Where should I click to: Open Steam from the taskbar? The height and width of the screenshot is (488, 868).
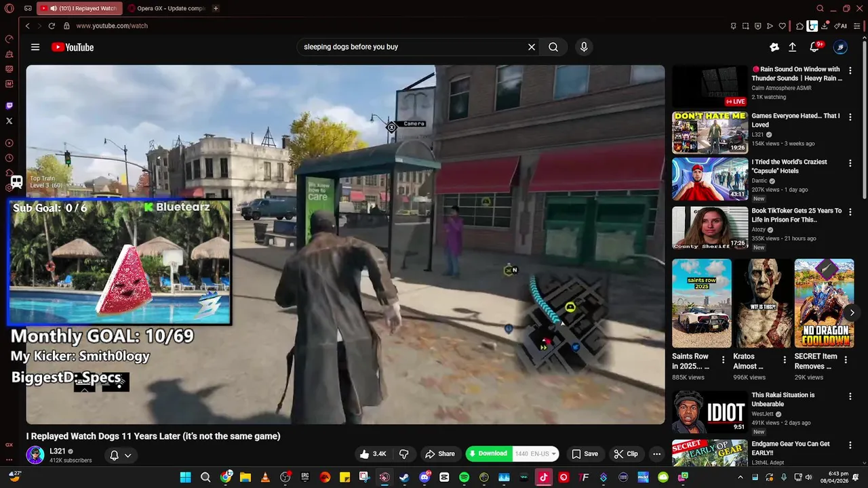coord(404,477)
